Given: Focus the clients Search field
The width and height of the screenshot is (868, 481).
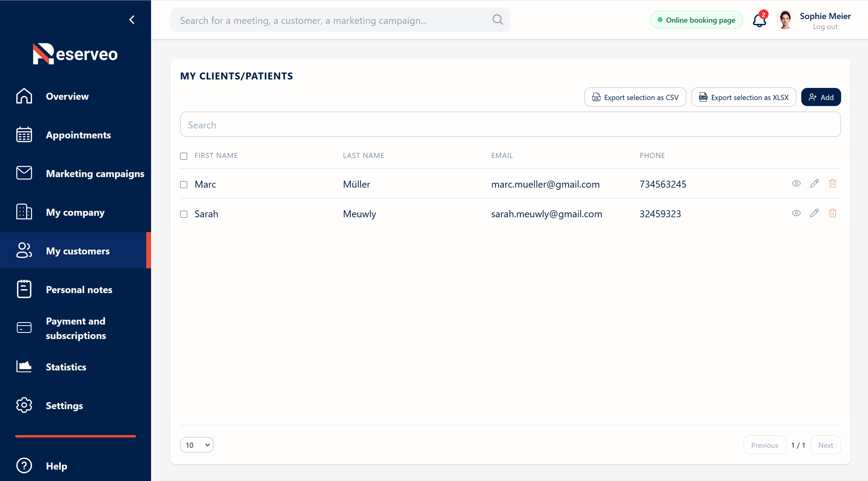Looking at the screenshot, I should 511,125.
